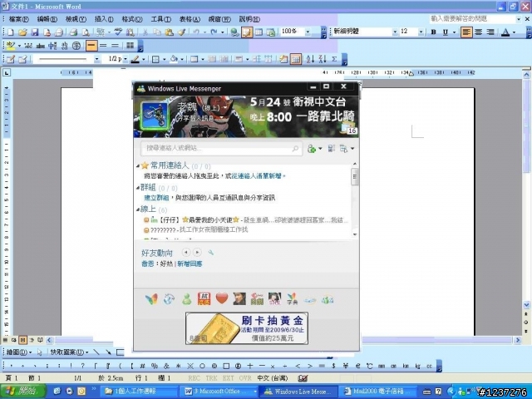Click the Add a contact icon in Messenger
The height and width of the screenshot is (399, 532).
(x=312, y=149)
